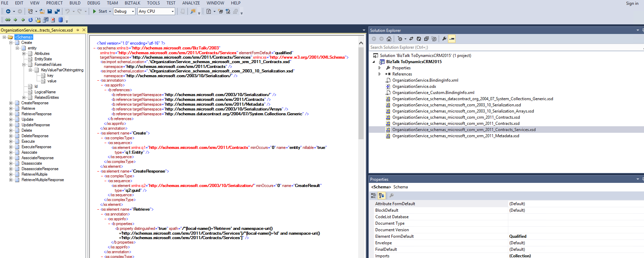
Task: Pin the open xsd document tab
Action: tap(78, 30)
